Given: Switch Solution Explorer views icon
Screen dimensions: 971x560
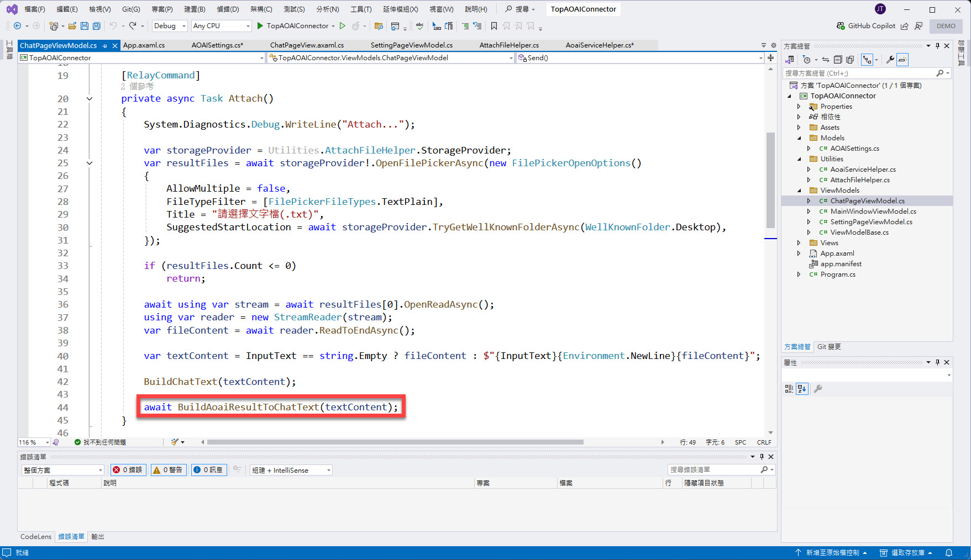Looking at the screenshot, I should click(x=790, y=60).
